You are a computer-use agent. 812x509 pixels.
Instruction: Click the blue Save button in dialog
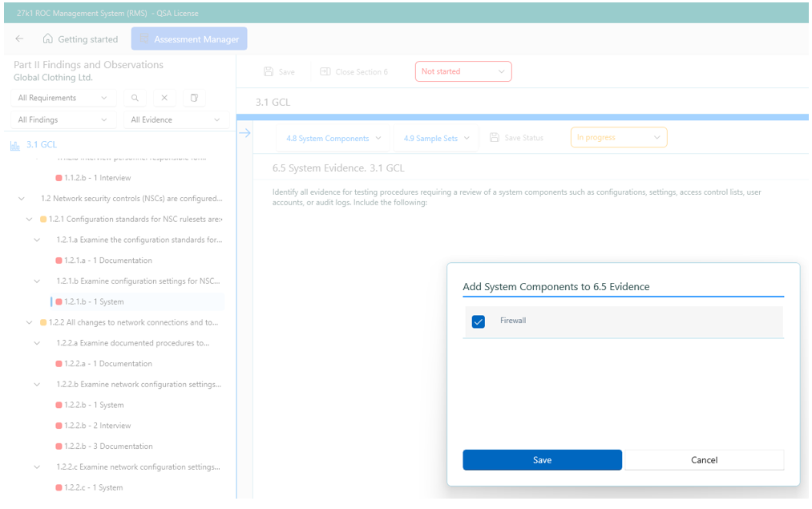tap(542, 460)
